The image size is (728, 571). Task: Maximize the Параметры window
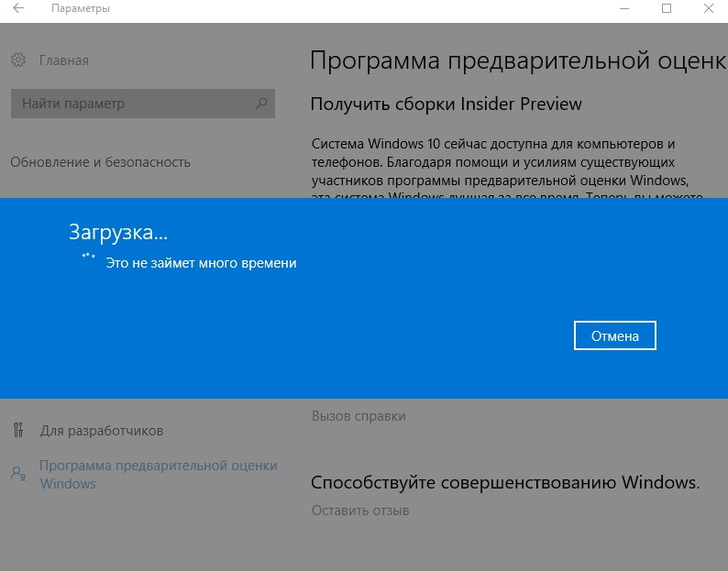(x=667, y=8)
